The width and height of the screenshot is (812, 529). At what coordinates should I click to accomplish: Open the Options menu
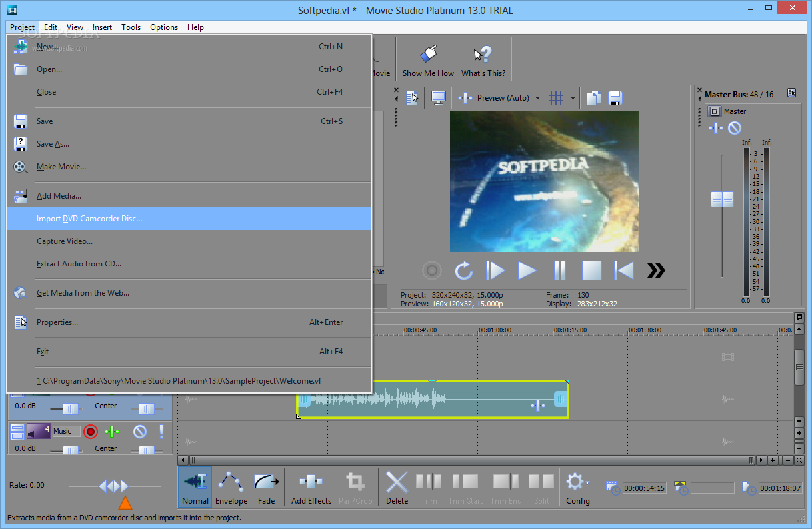click(x=164, y=27)
